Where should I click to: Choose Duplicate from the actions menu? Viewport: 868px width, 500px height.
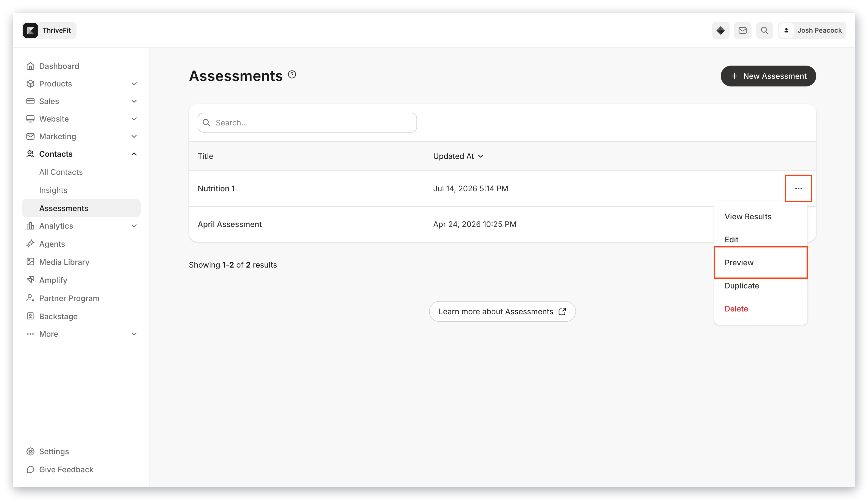point(761,285)
